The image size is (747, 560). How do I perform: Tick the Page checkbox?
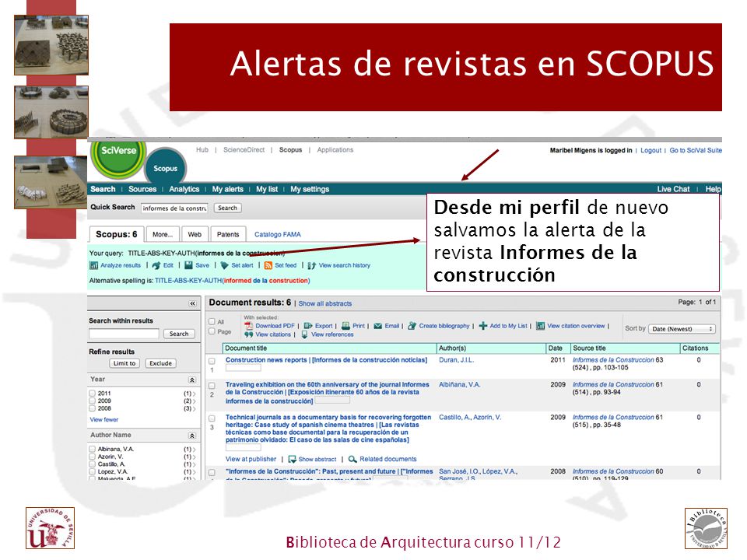[x=212, y=331]
